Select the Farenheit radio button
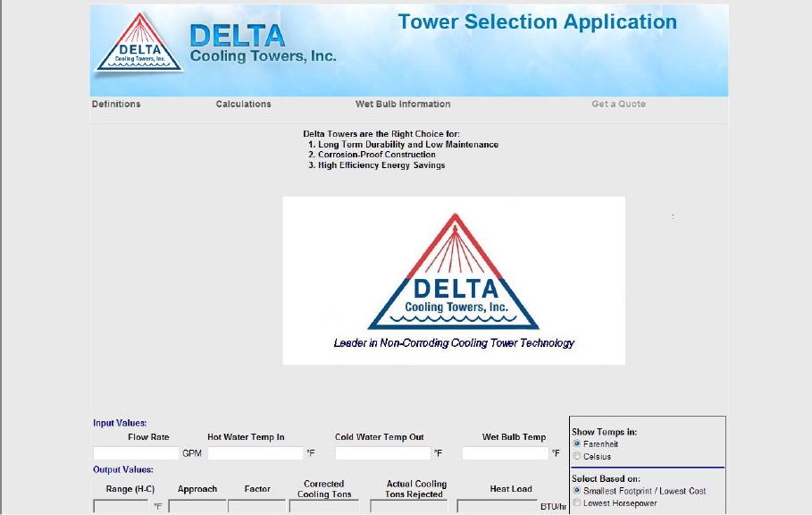The image size is (812, 515). click(x=577, y=443)
